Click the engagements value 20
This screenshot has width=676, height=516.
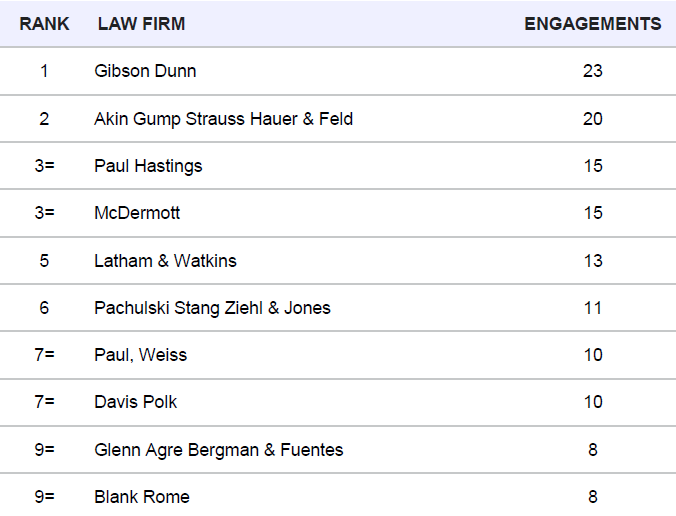pyautogui.click(x=592, y=119)
